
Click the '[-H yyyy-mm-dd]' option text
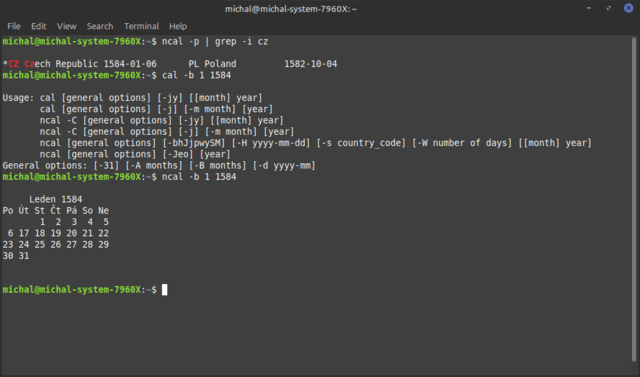pyautogui.click(x=271, y=143)
